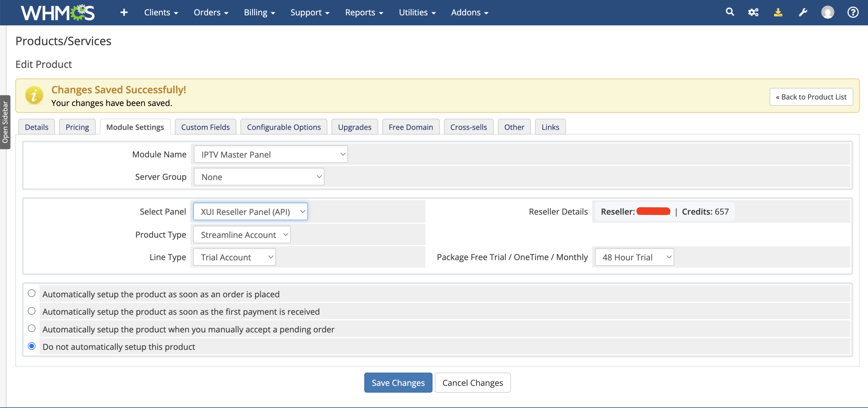The image size is (868, 408).
Task: Open the Utilities menu
Action: click(417, 13)
